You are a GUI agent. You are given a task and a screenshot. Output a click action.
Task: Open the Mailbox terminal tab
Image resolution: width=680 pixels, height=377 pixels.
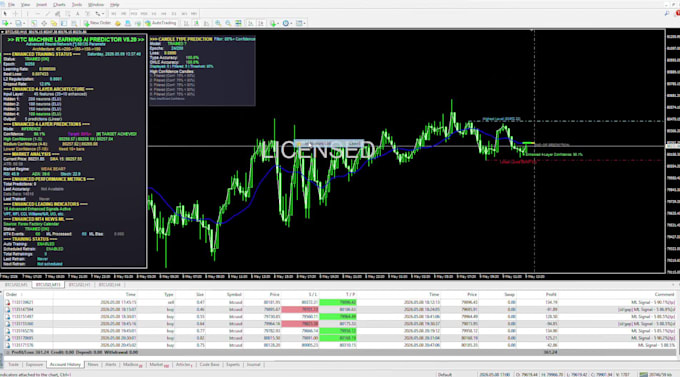pos(132,364)
